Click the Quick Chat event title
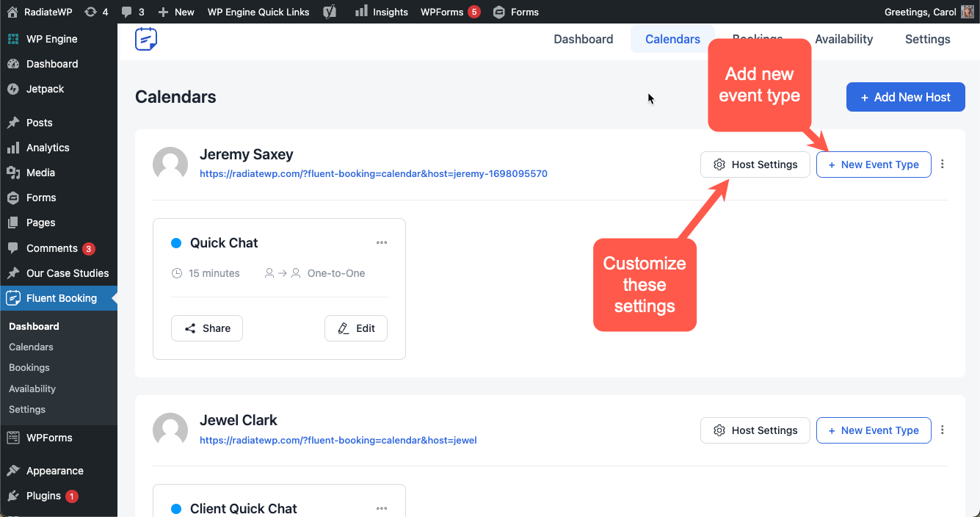The width and height of the screenshot is (980, 517). 224,243
